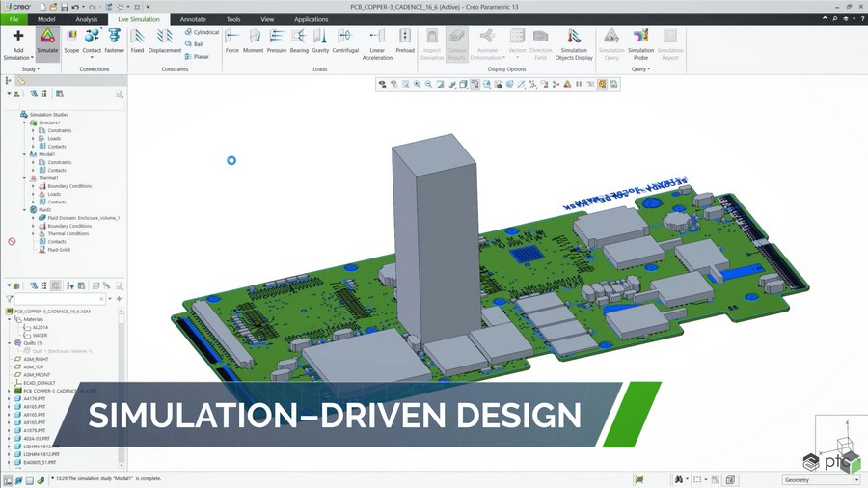868x488 pixels.
Task: Click the plus button beside tree search
Action: (x=119, y=299)
